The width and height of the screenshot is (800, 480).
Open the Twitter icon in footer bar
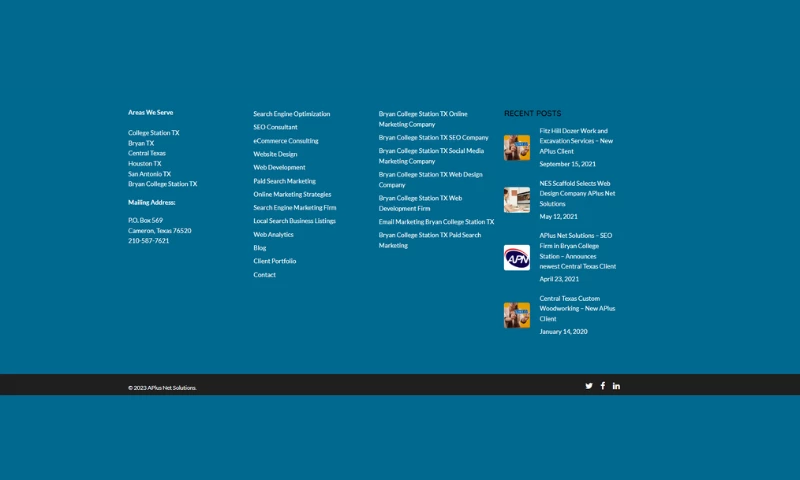(589, 385)
